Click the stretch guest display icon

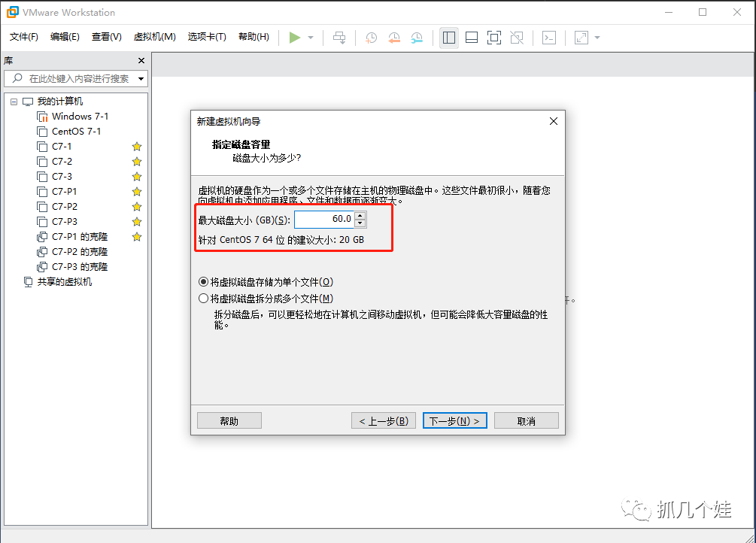pyautogui.click(x=581, y=38)
